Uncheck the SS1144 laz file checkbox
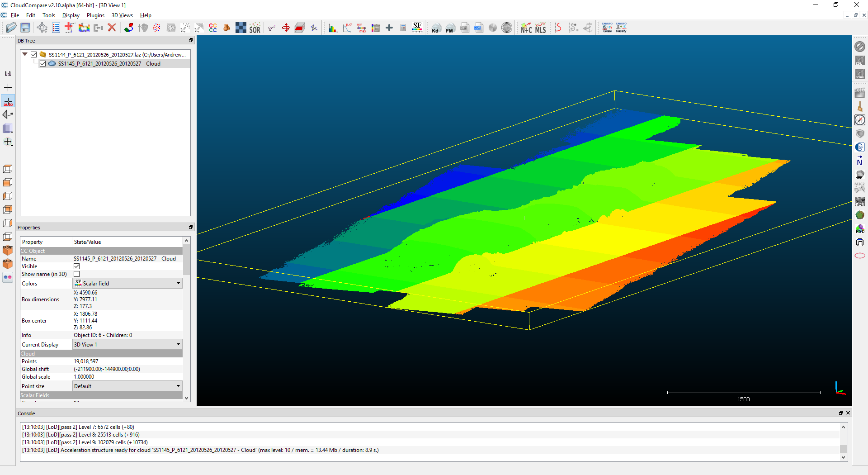The width and height of the screenshot is (868, 475). [34, 54]
